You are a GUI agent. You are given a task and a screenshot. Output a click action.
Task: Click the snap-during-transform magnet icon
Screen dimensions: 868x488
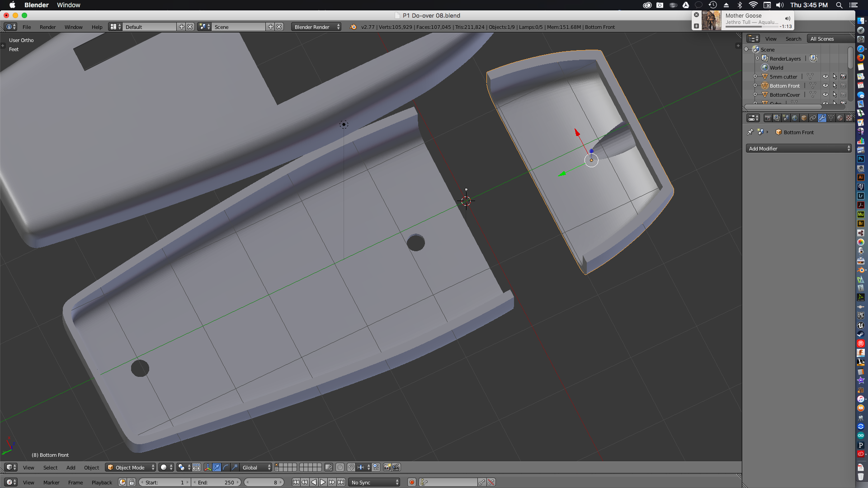click(x=351, y=467)
